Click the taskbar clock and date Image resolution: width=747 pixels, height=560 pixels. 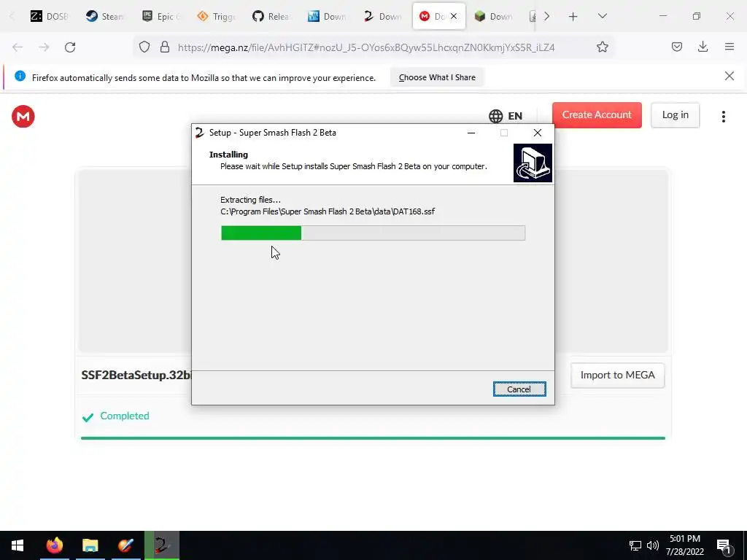(684, 545)
